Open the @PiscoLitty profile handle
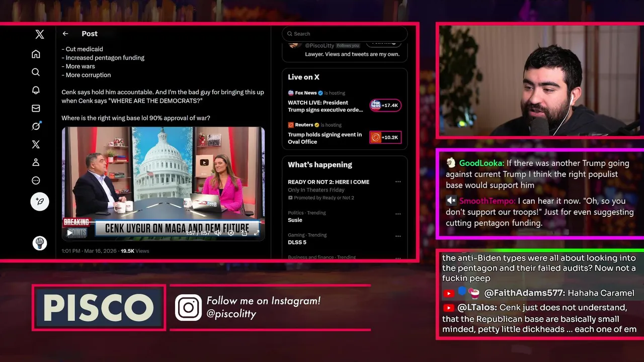This screenshot has height=362, width=644. (x=319, y=46)
